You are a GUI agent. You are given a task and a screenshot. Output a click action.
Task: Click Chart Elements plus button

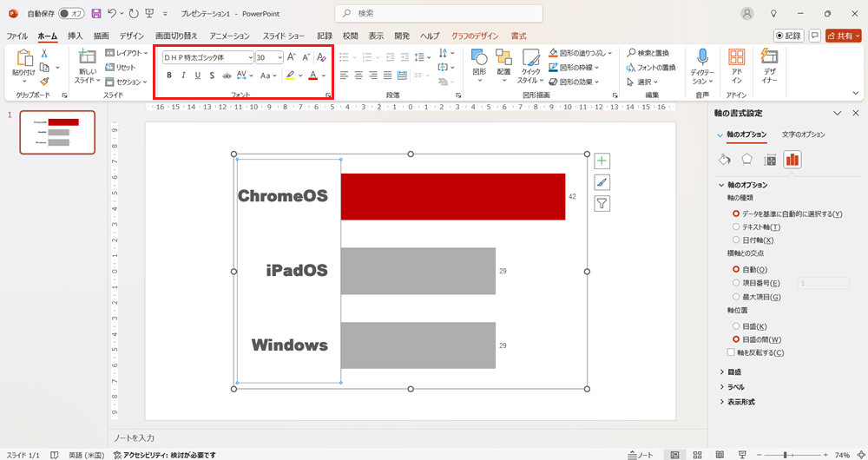click(602, 161)
